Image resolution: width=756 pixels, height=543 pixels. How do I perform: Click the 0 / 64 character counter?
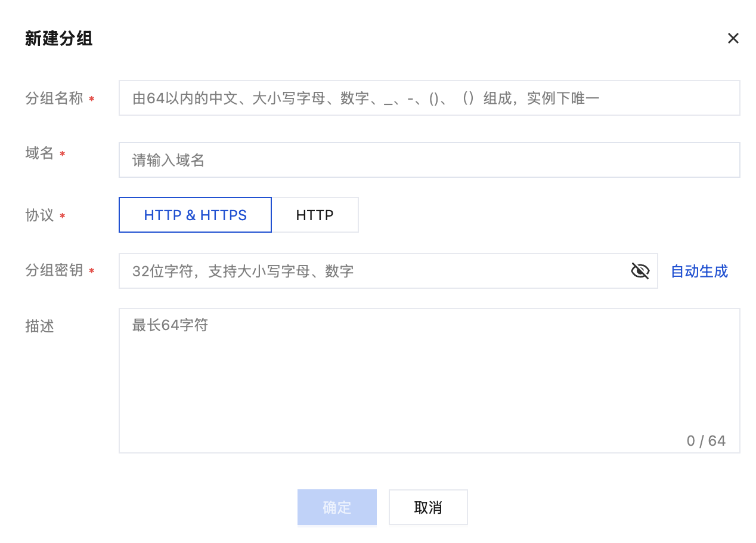click(x=706, y=441)
